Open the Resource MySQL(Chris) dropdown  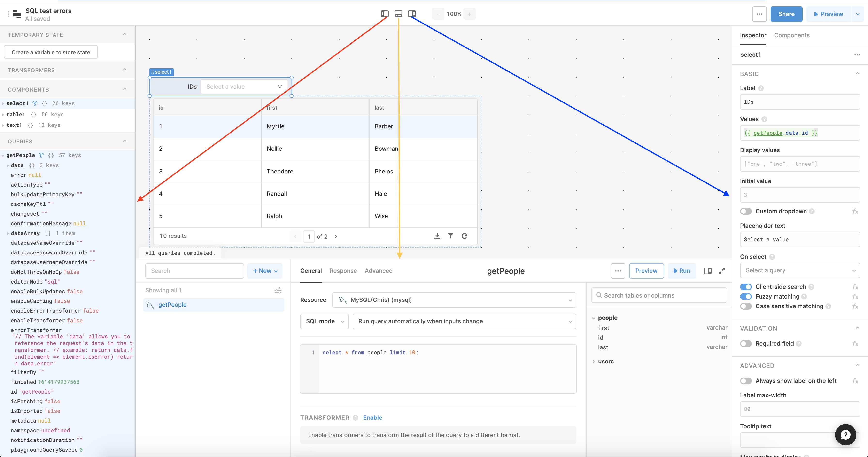454,300
